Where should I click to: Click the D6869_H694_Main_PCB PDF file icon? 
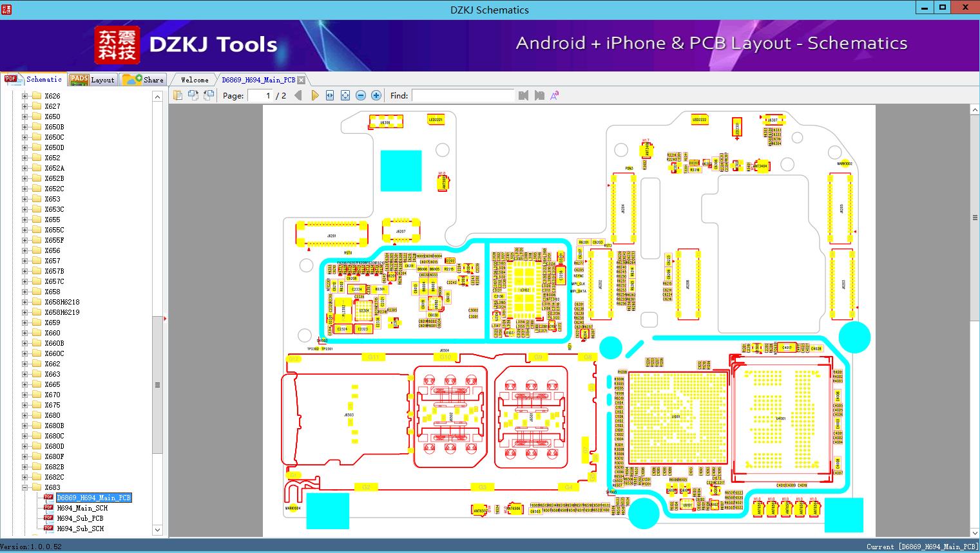click(48, 498)
